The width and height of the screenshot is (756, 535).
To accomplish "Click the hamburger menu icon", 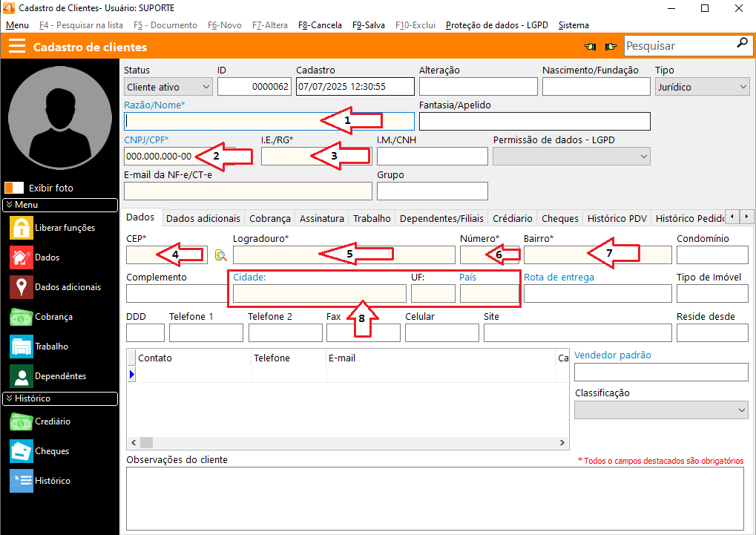I will 16,47.
